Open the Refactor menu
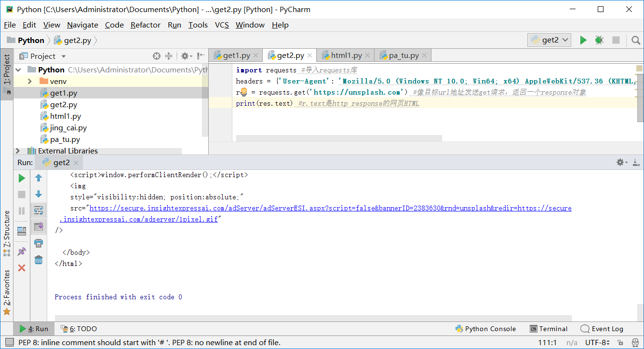644x349 pixels. (x=145, y=25)
